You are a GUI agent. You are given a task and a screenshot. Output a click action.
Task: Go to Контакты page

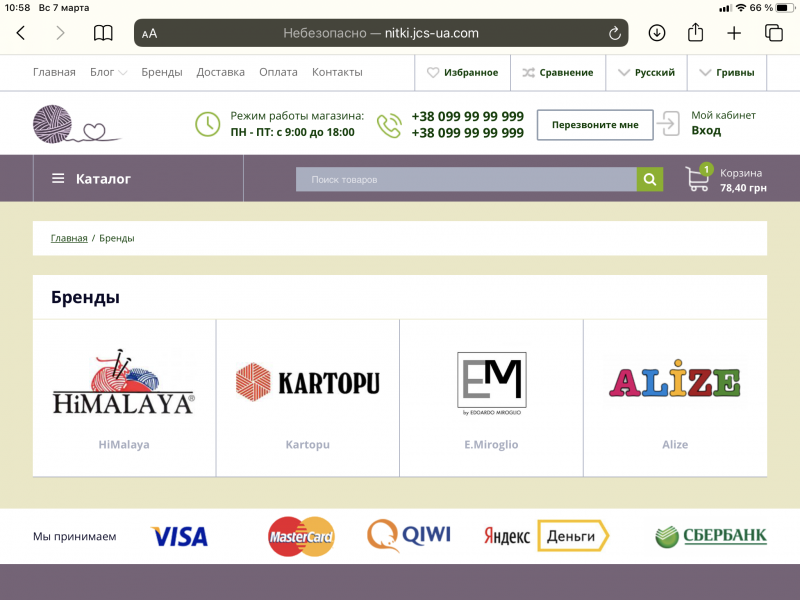click(337, 72)
